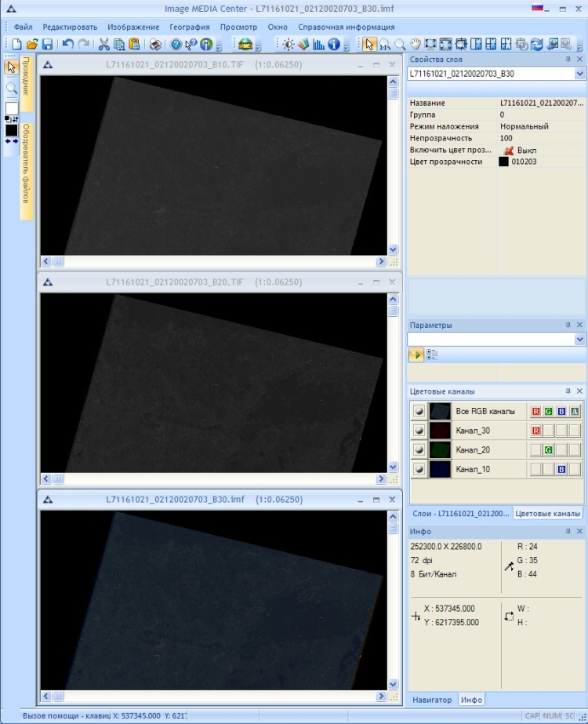Image resolution: width=588 pixels, height=724 pixels.
Task: Switch to the Навигатор tab
Action: (x=432, y=700)
